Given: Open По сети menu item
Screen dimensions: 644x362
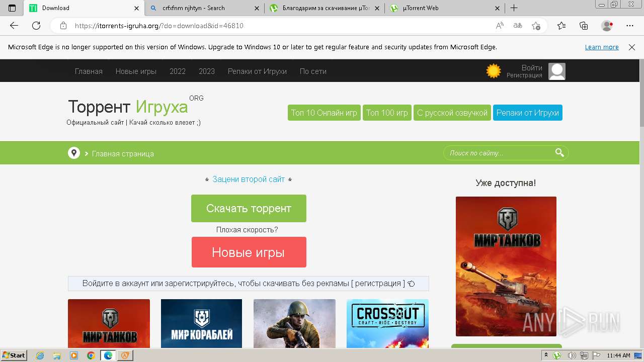Looking at the screenshot, I should 313,71.
